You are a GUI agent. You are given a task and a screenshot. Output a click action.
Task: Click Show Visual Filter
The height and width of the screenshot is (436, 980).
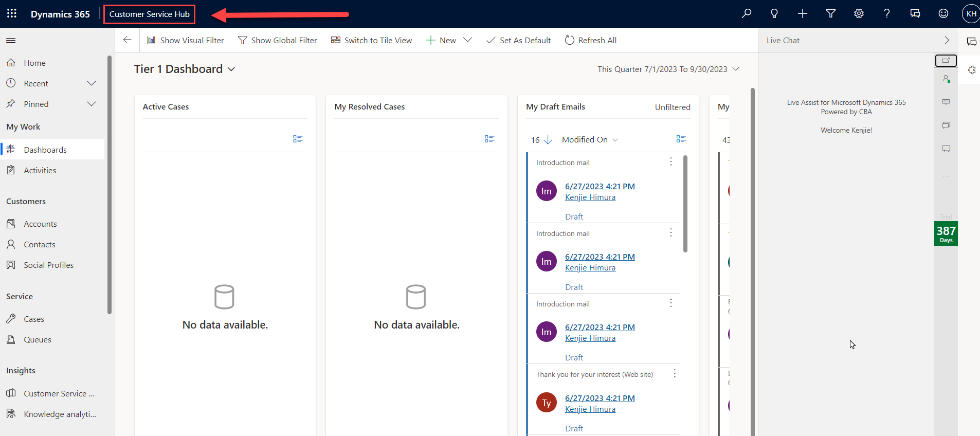click(x=186, y=40)
